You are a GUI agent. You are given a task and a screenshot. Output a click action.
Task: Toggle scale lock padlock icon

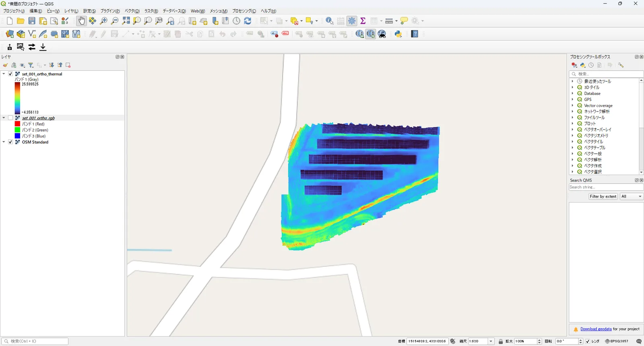point(501,341)
